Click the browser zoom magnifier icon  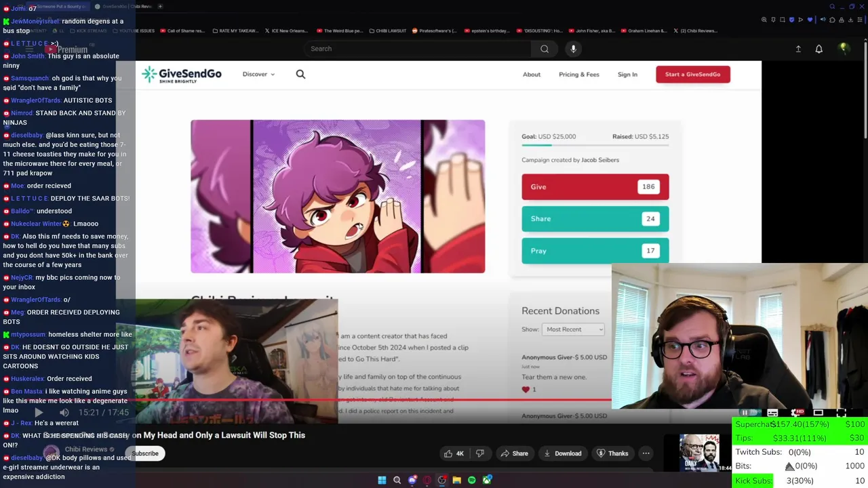(764, 20)
